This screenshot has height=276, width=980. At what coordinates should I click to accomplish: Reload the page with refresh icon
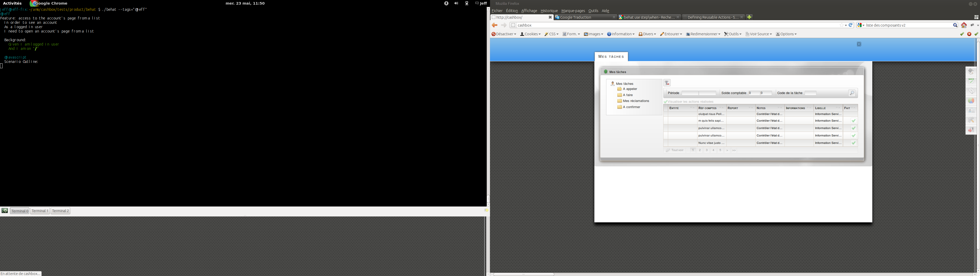851,25
